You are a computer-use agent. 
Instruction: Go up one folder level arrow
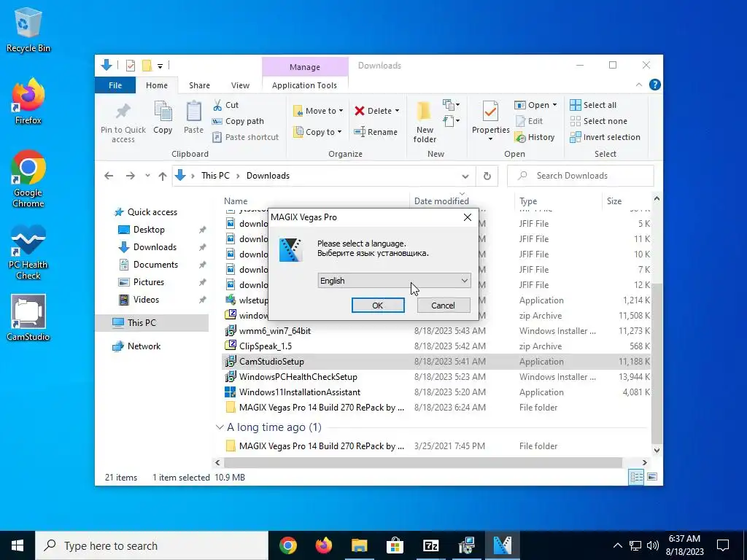coord(163,176)
